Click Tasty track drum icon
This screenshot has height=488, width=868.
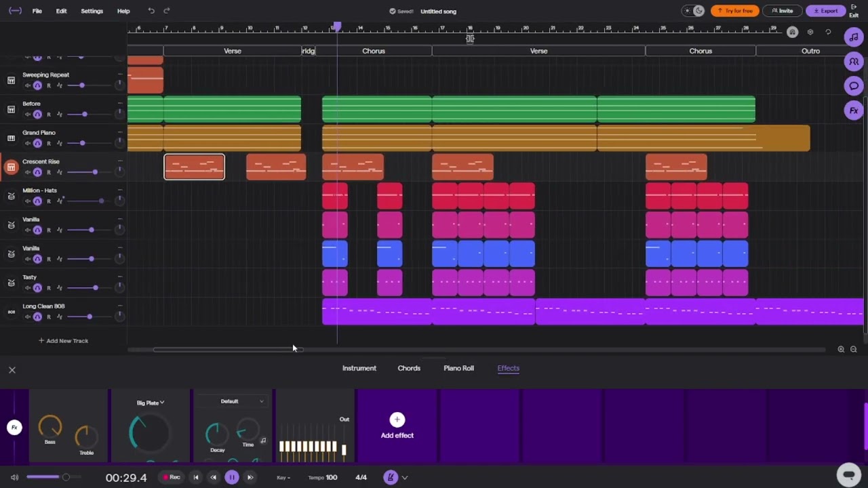(11, 283)
